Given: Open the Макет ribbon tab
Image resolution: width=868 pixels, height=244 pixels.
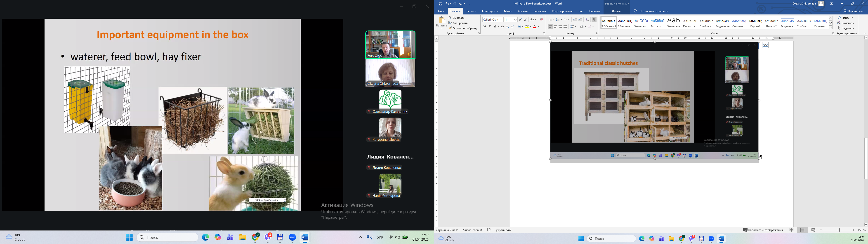Looking at the screenshot, I should click(508, 11).
